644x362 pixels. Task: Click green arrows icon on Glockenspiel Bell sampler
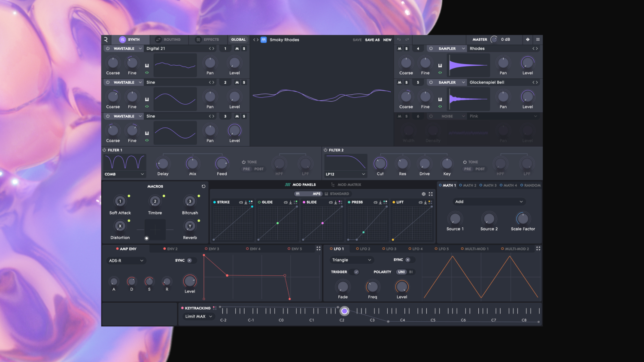440,106
